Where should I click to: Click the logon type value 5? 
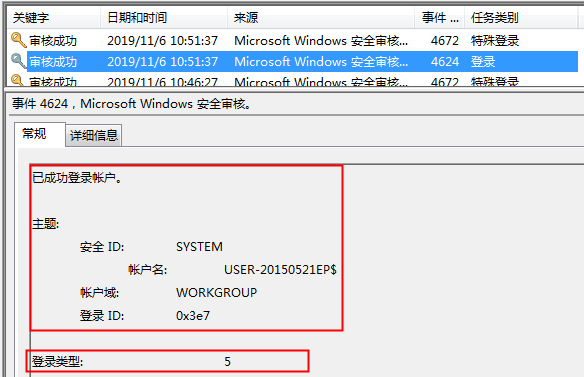tap(227, 361)
